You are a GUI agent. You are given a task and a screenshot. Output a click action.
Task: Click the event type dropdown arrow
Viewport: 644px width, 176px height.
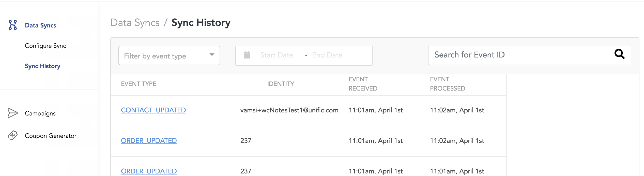pos(212,55)
